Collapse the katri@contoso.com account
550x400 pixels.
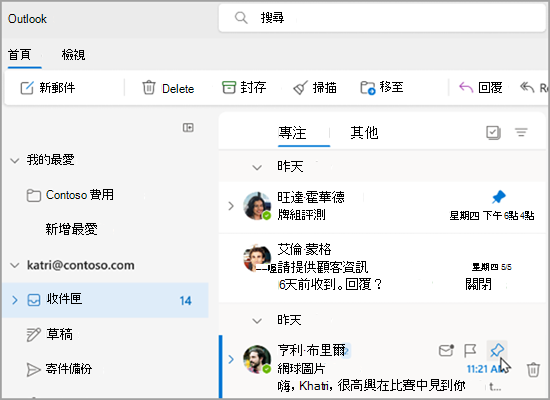pyautogui.click(x=15, y=265)
